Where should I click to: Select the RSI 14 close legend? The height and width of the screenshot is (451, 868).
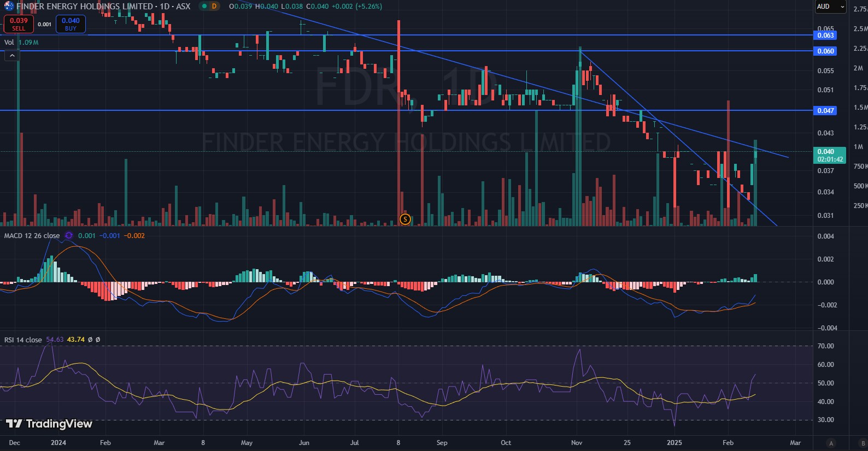pos(23,340)
